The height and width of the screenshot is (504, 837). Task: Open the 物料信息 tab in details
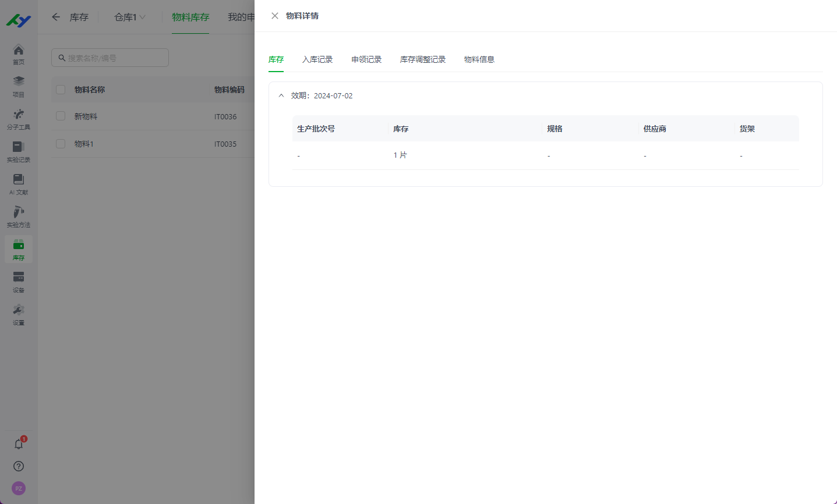tap(479, 59)
